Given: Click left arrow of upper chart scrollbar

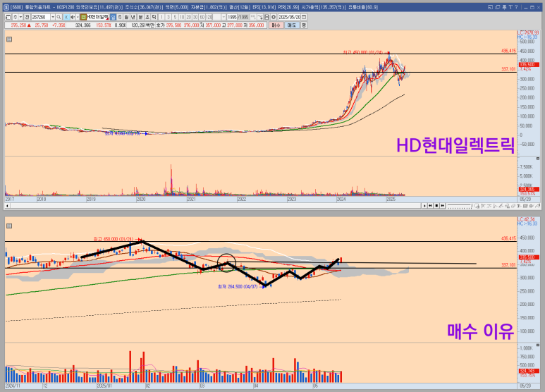Looking at the screenshot, I should point(7,206).
